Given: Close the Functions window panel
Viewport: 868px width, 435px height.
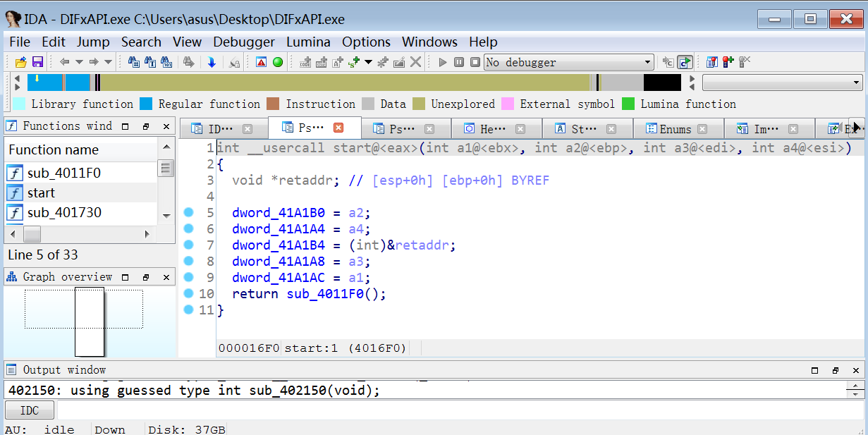Looking at the screenshot, I should coord(166,127).
